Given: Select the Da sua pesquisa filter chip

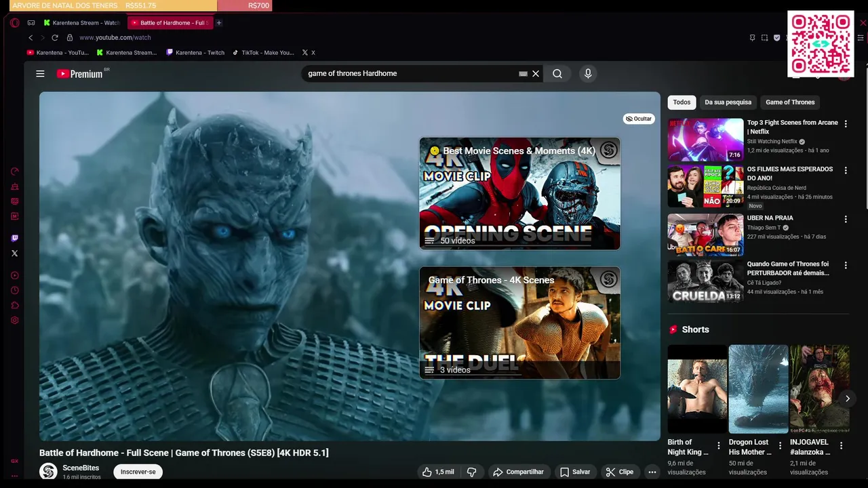Looking at the screenshot, I should point(728,102).
